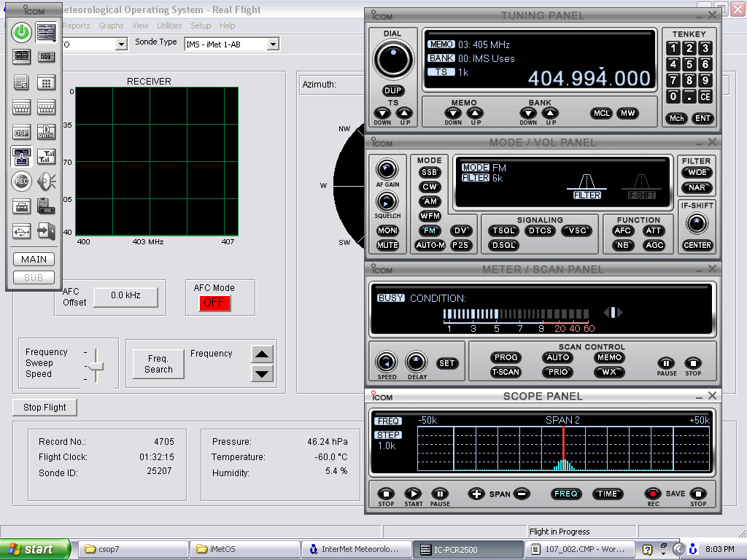Viewport: 747px width, 560px height.
Task: Open the View menu
Action: coord(140,26)
